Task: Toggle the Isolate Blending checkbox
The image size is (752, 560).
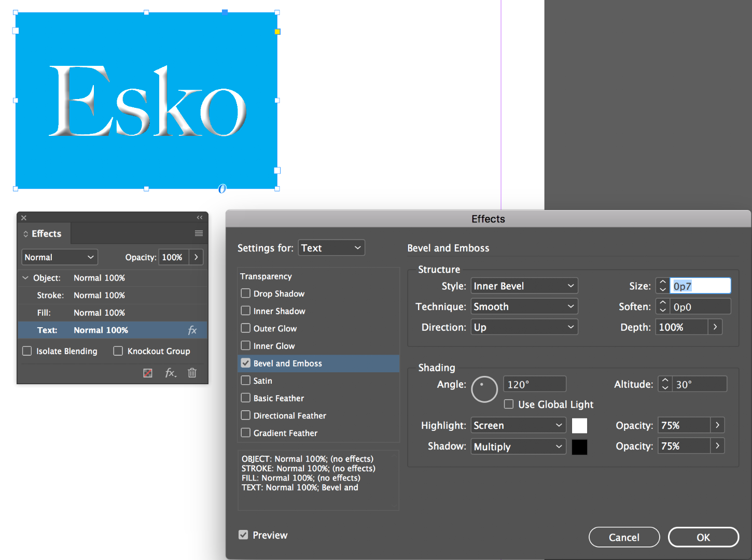Action: point(27,351)
